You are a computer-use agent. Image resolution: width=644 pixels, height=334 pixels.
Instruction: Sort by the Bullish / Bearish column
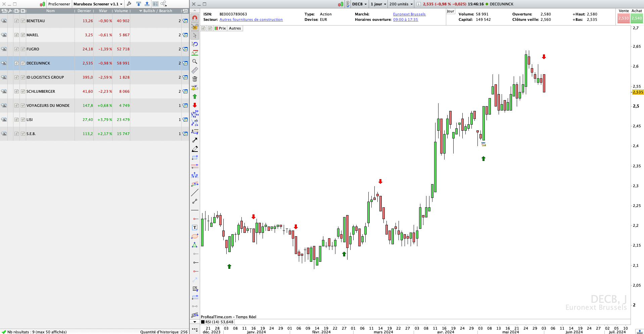coord(156,11)
